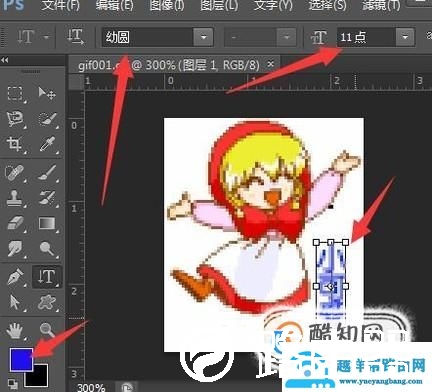Image resolution: width=432 pixels, height=392 pixels.
Task: Select the Smudge tool
Action: [x=15, y=248]
